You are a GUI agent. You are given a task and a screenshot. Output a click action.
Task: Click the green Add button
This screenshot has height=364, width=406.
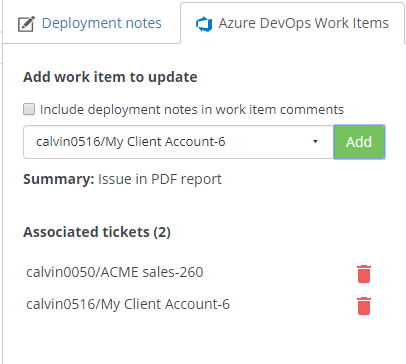pos(359,142)
